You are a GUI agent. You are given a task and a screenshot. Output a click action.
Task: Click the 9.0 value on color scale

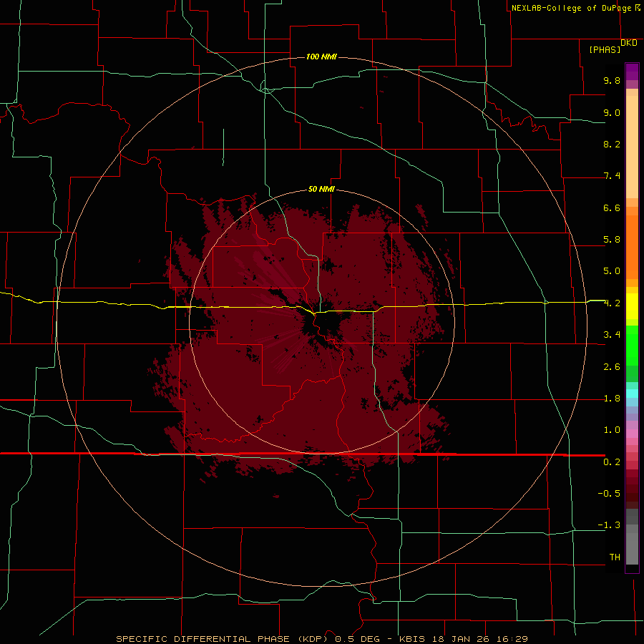[612, 112]
